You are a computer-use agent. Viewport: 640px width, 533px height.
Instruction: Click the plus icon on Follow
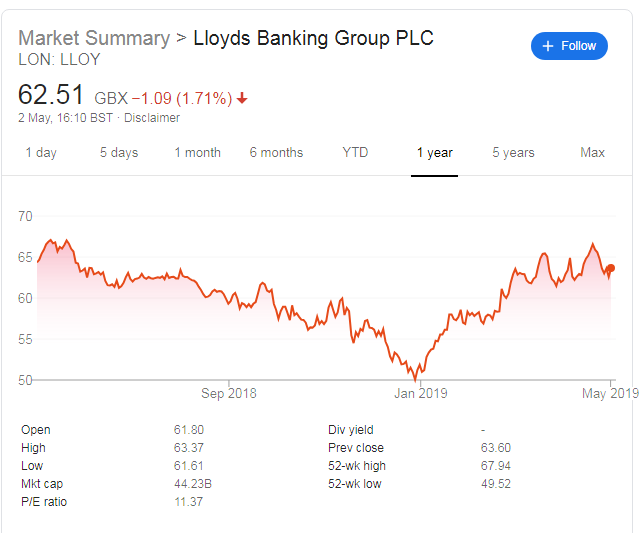coord(547,46)
